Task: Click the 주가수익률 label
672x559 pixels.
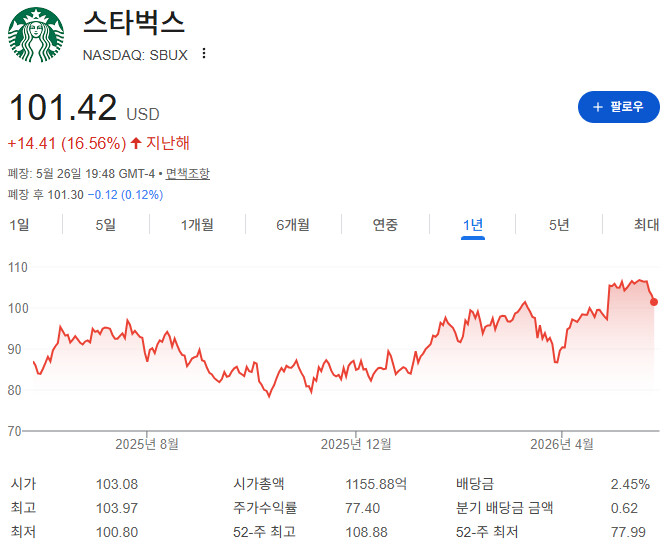Action: coord(265,508)
